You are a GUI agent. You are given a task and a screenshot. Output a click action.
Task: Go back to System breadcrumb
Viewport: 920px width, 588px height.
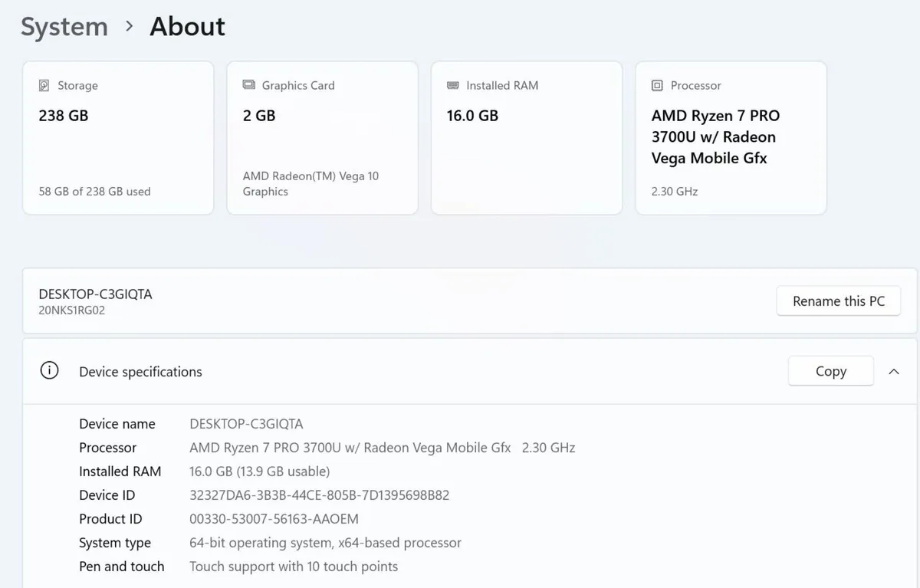click(64, 27)
